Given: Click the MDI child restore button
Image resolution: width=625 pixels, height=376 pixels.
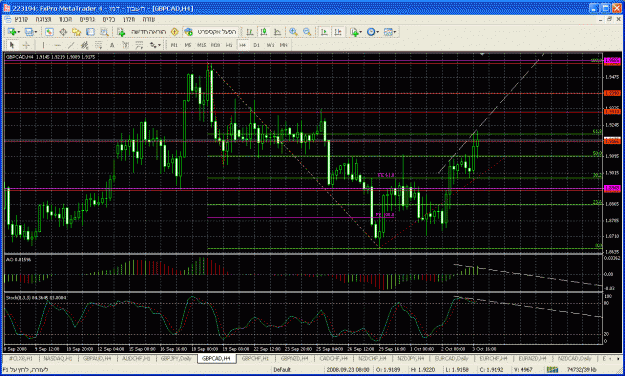Looking at the screenshot, I should click(609, 19).
